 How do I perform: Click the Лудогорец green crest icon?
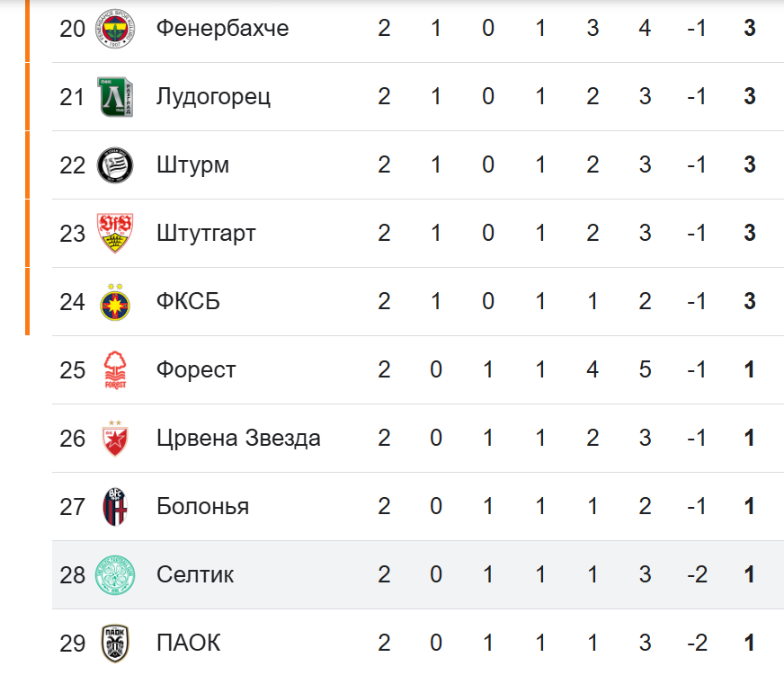click(x=115, y=97)
